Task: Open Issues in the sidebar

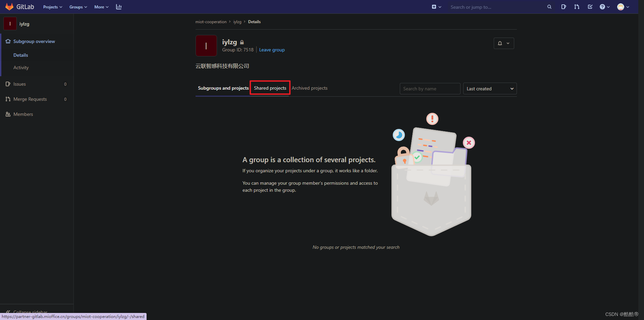Action: [x=37, y=84]
